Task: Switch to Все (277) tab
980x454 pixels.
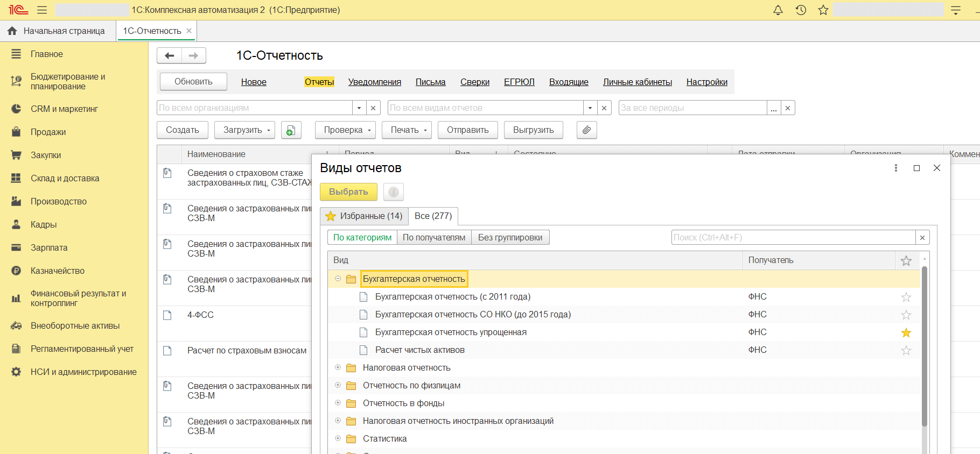Action: (x=433, y=216)
